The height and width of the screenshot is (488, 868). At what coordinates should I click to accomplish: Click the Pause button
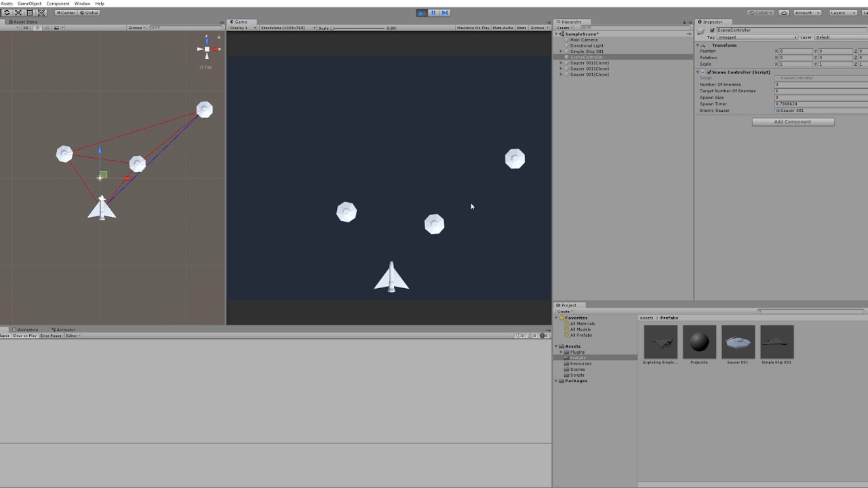(433, 12)
